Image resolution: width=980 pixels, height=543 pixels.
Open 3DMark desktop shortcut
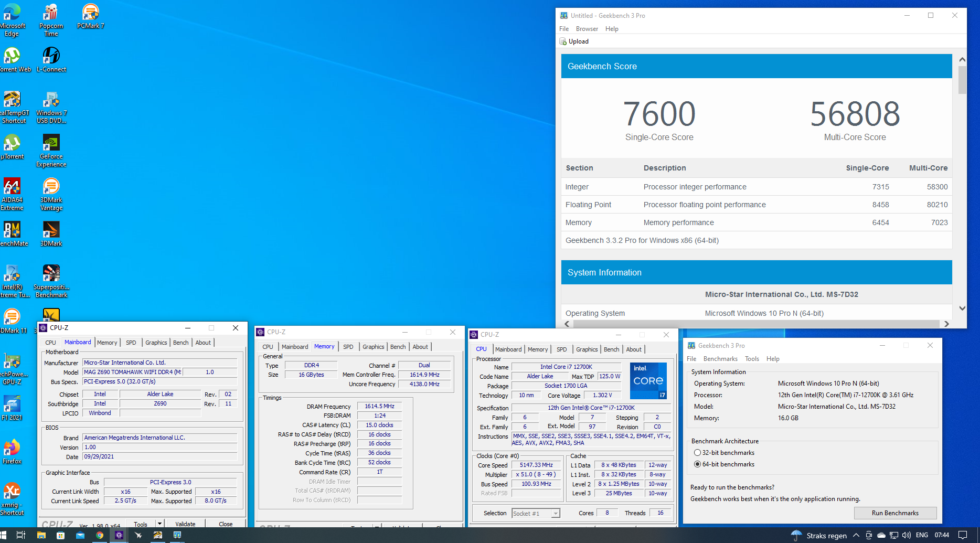[51, 233]
